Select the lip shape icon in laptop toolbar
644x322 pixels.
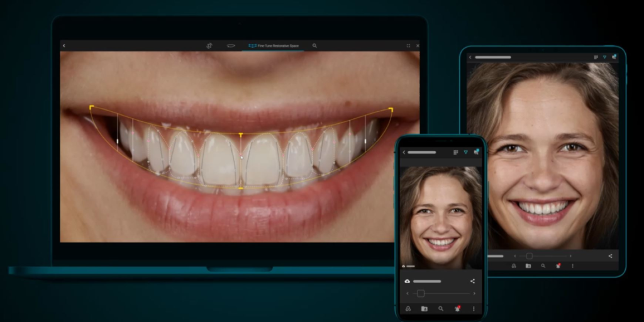[x=231, y=46]
